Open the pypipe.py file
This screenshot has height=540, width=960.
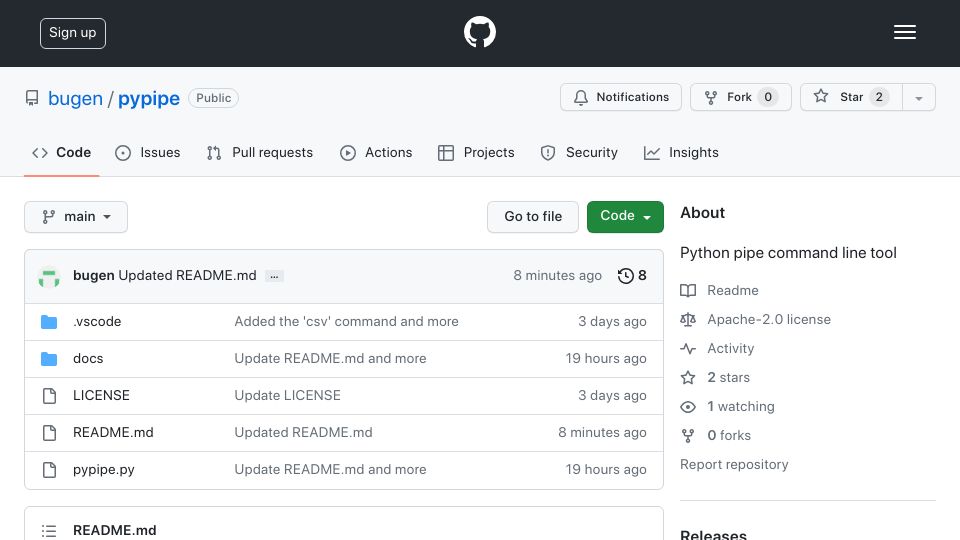tap(103, 470)
